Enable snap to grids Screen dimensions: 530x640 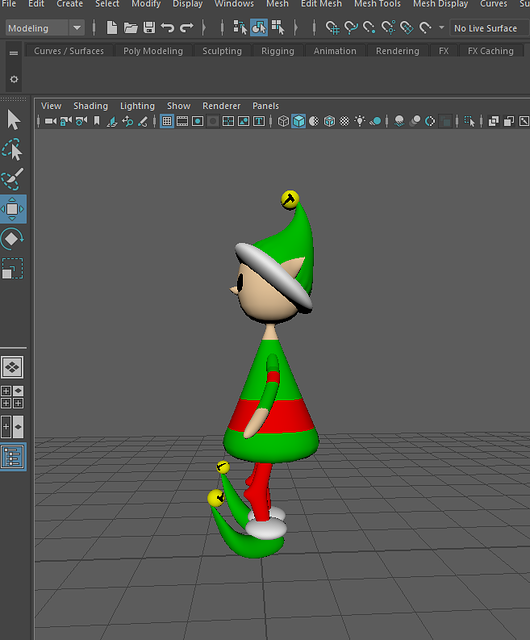(332, 28)
